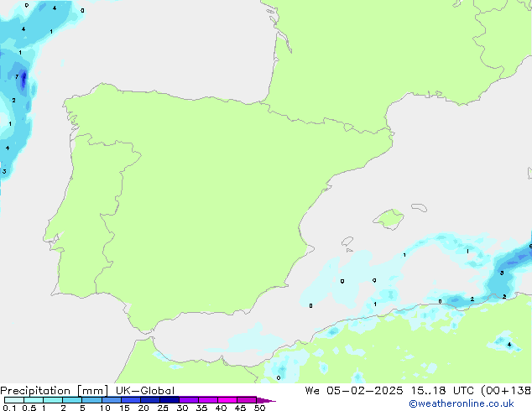Click the '0.5' legend scale label

point(29,408)
